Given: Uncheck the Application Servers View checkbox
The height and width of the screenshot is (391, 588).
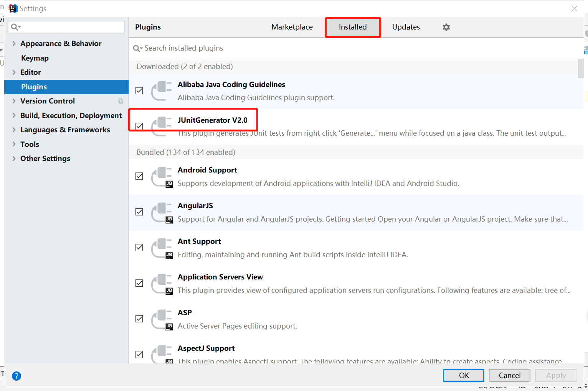Looking at the screenshot, I should point(139,283).
